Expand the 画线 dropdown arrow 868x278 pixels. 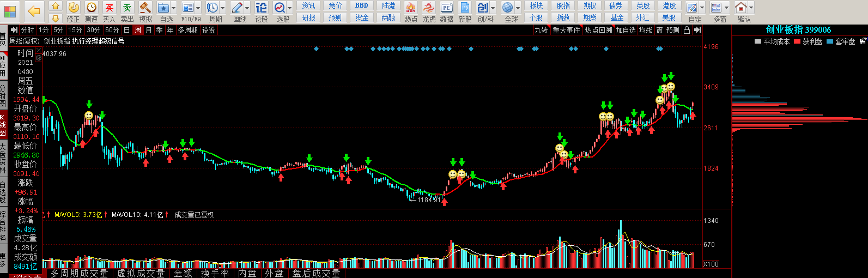247,8
